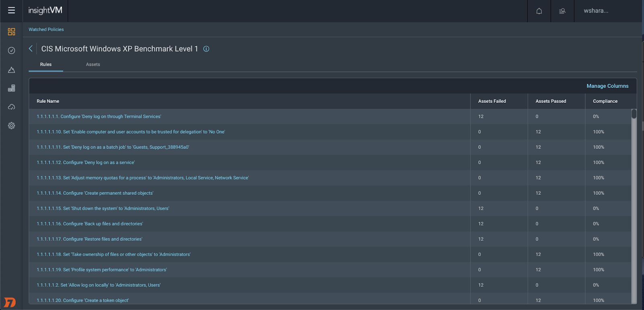Click the dashboard grid icon in sidebar
The height and width of the screenshot is (310, 644).
(11, 31)
